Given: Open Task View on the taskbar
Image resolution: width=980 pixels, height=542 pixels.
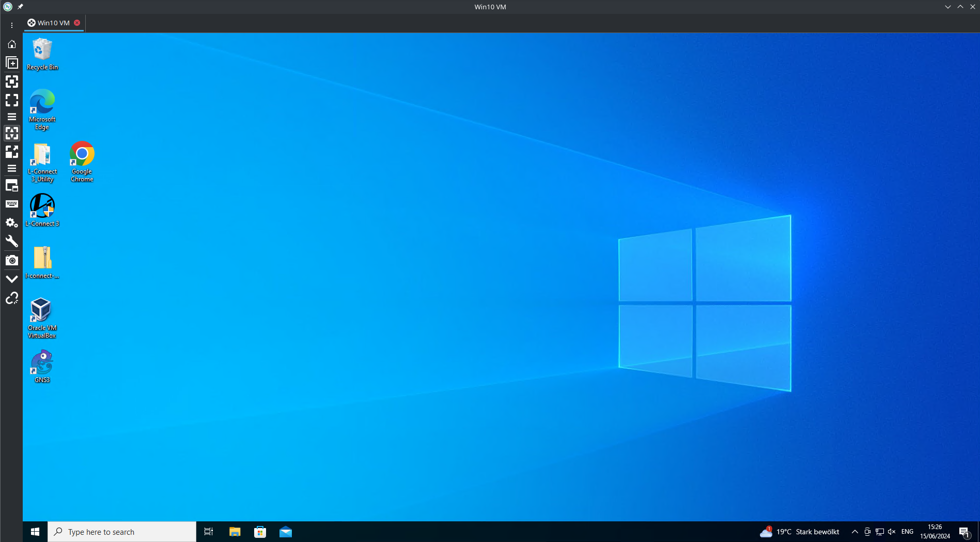Looking at the screenshot, I should 209,532.
